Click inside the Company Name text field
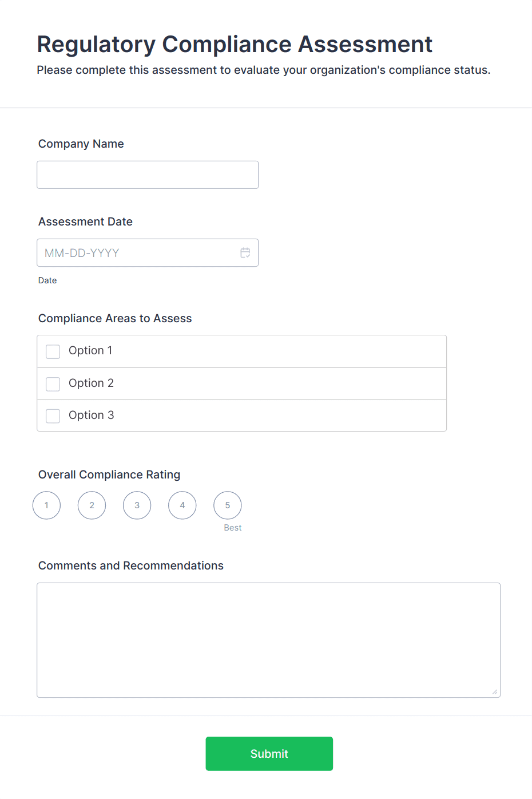 (x=148, y=175)
